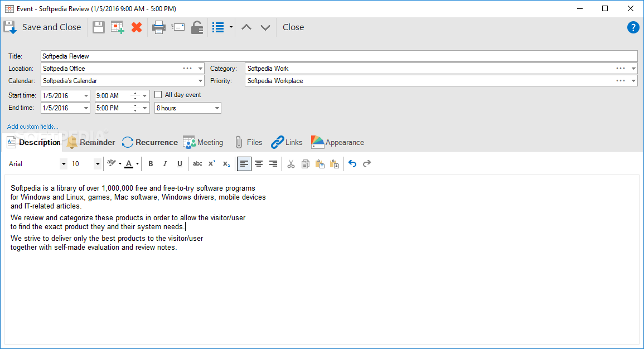Open the highlight color dropdown arrow
This screenshot has height=349, width=644.
[x=120, y=164]
